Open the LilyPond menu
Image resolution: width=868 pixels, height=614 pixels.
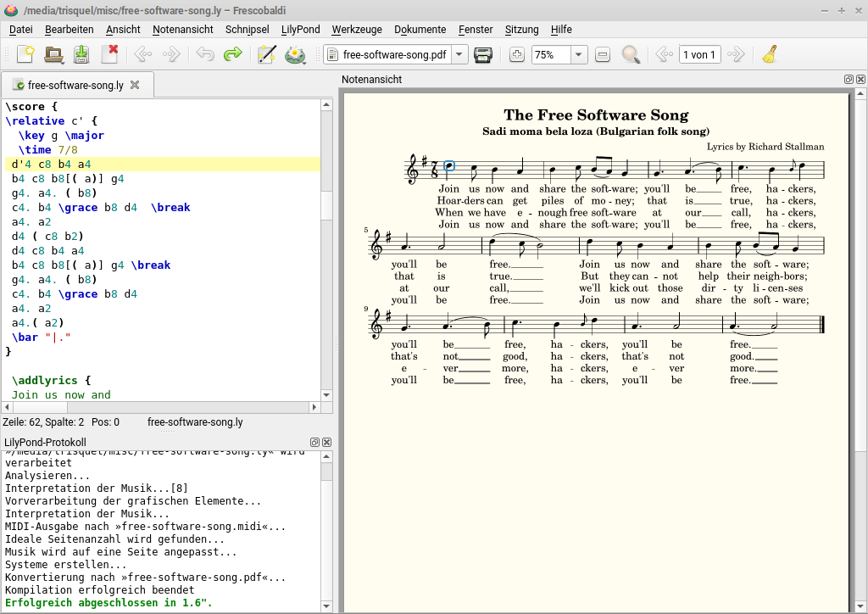click(x=301, y=30)
